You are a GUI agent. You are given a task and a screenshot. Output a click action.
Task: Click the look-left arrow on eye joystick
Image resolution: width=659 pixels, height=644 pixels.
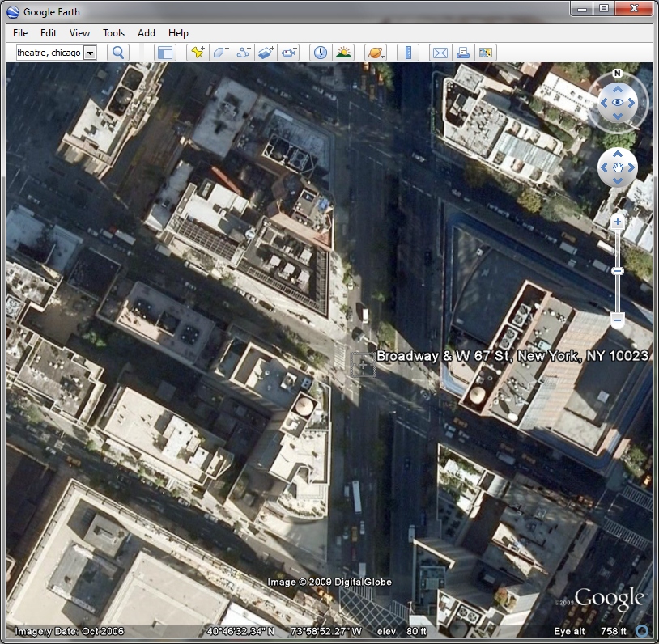tap(604, 103)
